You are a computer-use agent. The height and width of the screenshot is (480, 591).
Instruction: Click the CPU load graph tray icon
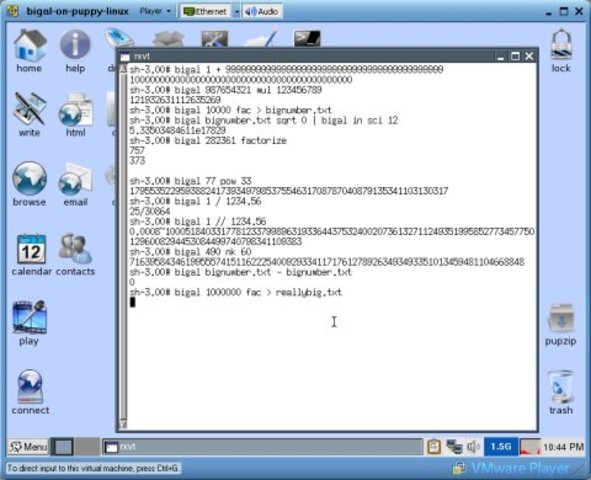coord(530,447)
